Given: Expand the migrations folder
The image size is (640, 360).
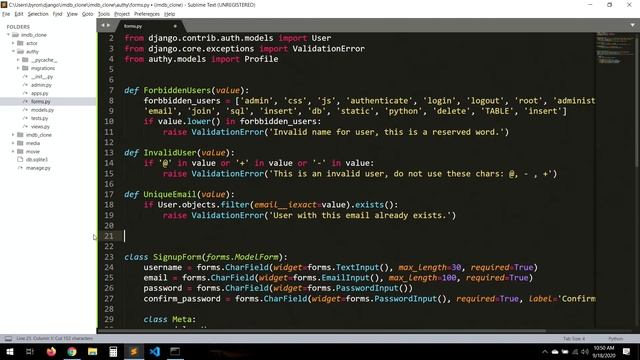Looking at the screenshot, I should click(18, 68).
